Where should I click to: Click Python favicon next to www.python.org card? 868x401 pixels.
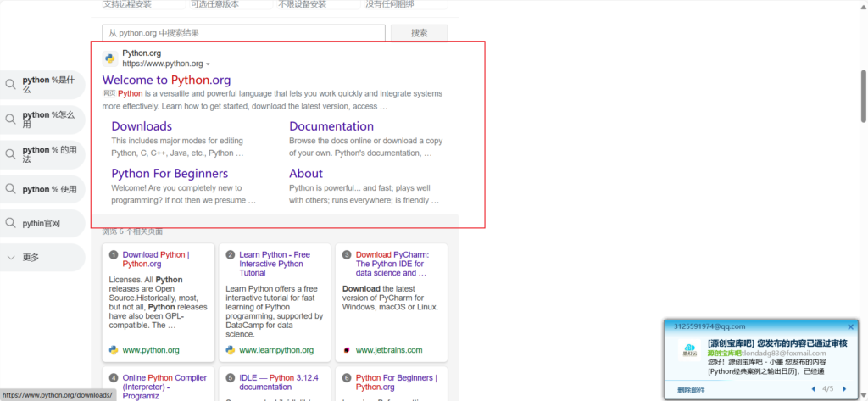(x=114, y=350)
